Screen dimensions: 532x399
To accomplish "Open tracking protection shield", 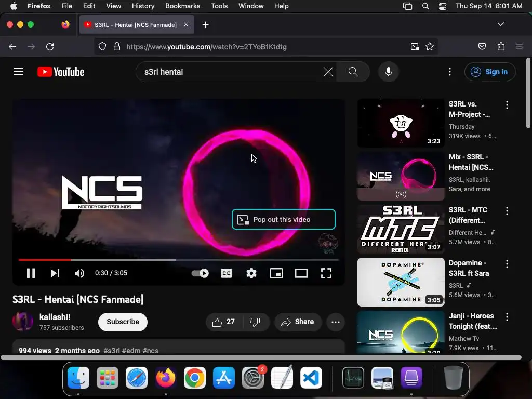I will [x=102, y=46].
